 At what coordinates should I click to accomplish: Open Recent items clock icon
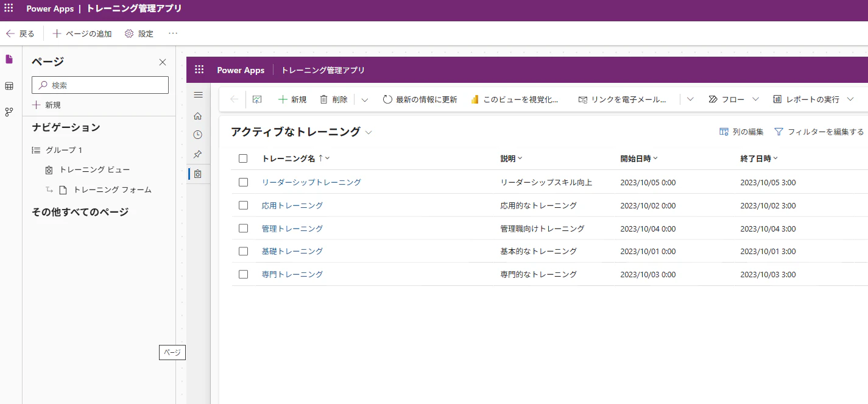197,135
